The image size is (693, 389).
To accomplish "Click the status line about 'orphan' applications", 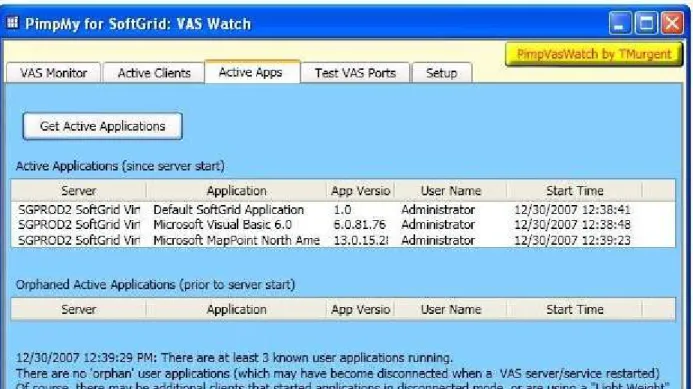I will tap(338, 374).
